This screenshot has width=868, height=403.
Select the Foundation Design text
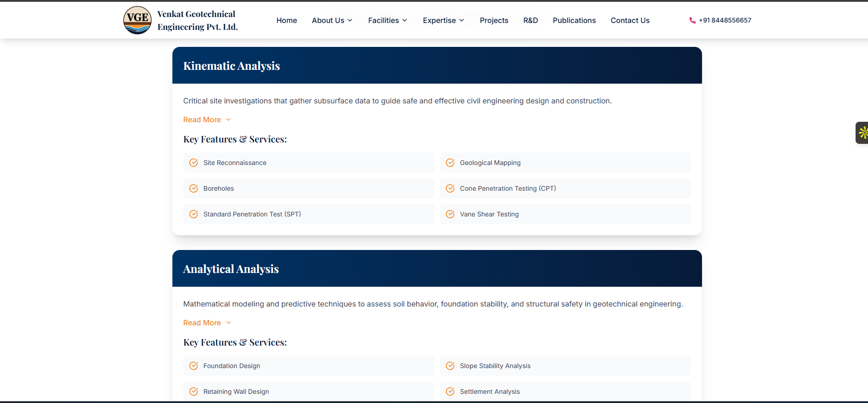(232, 366)
